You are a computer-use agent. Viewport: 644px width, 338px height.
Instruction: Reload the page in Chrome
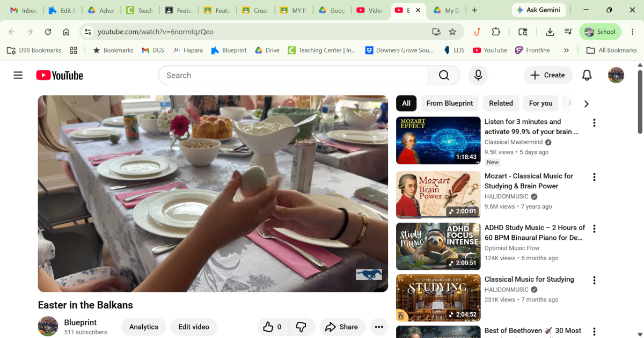pyautogui.click(x=48, y=32)
